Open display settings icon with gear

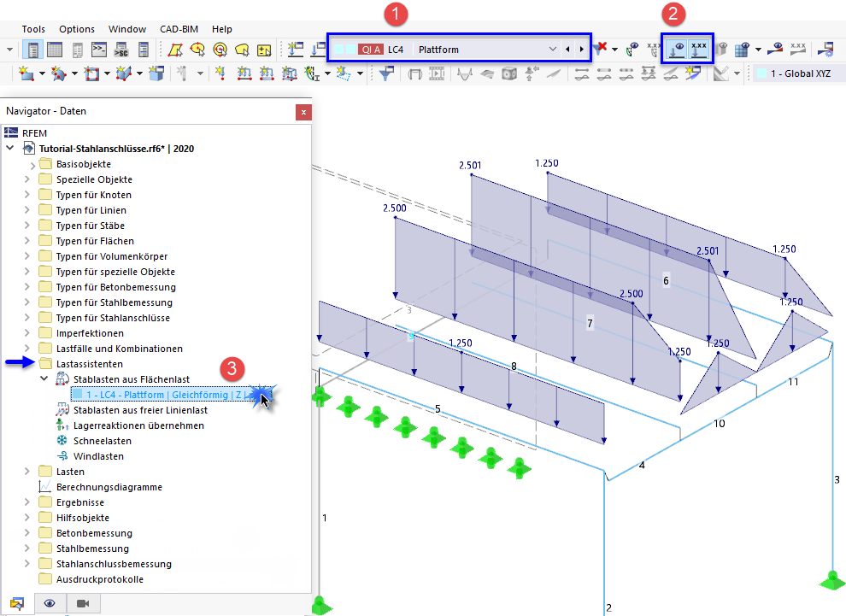tap(825, 50)
